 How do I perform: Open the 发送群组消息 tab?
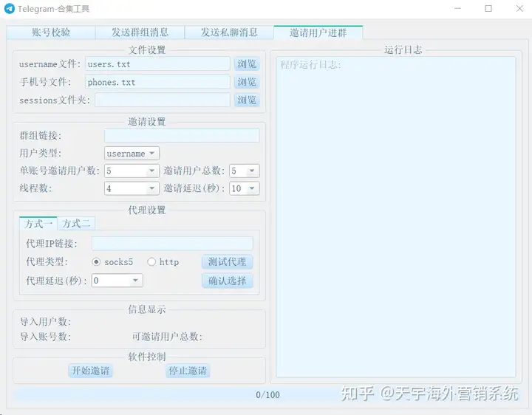click(140, 32)
